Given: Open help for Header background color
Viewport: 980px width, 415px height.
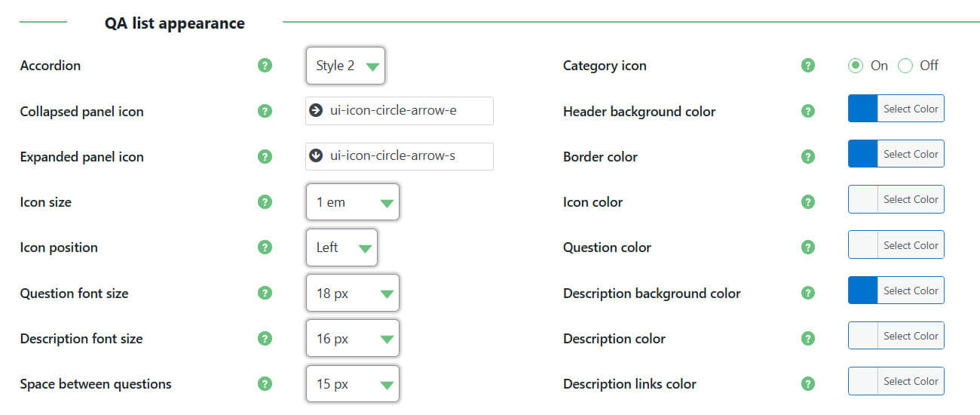Looking at the screenshot, I should click(x=808, y=111).
